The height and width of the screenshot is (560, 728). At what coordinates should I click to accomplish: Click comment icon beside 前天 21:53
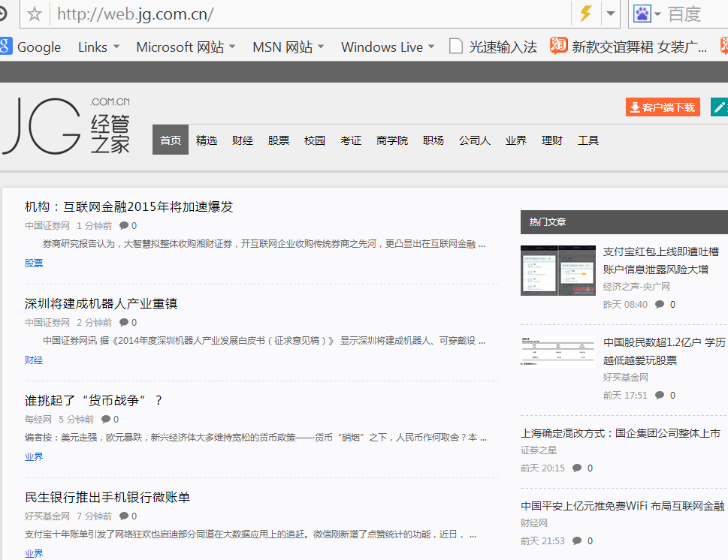577,541
